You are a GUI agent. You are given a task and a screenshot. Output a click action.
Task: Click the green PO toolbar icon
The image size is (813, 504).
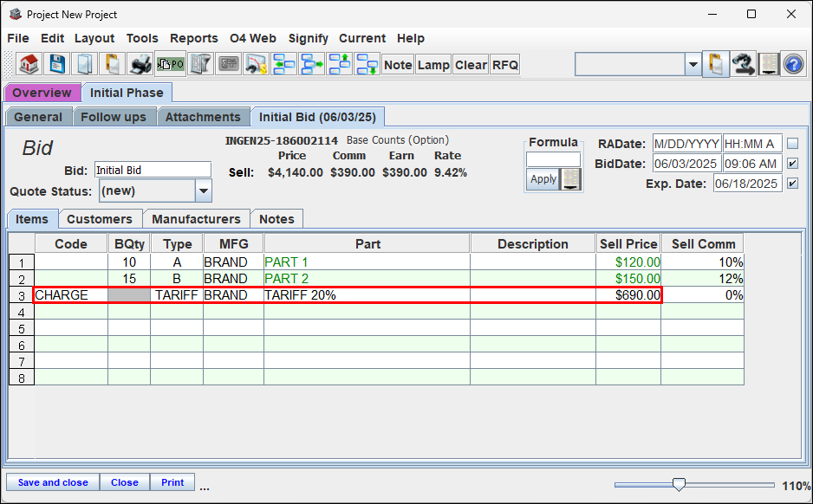(171, 65)
